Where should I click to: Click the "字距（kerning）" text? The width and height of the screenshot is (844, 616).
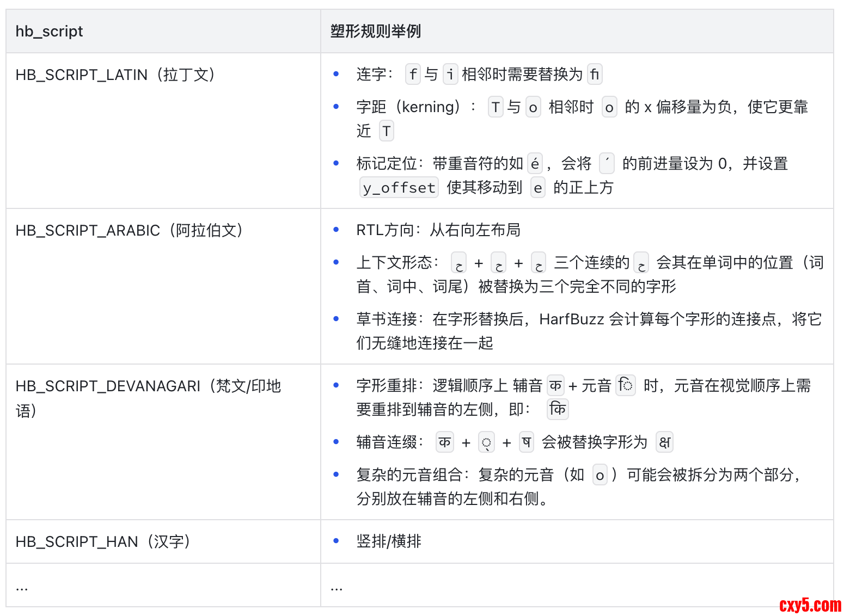[408, 107]
